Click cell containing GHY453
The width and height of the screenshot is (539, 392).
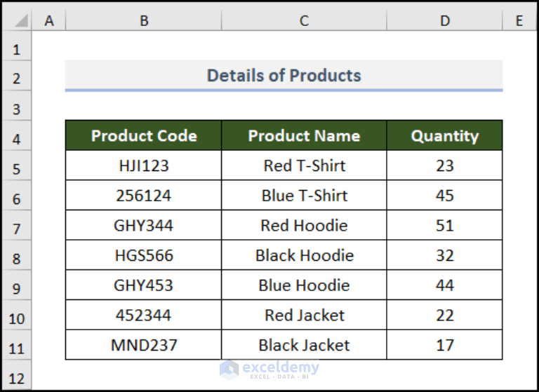tap(144, 285)
